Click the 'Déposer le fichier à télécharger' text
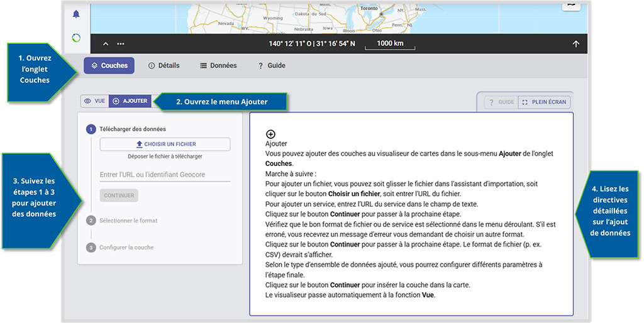Screen dimensions: 644x323 [x=165, y=156]
